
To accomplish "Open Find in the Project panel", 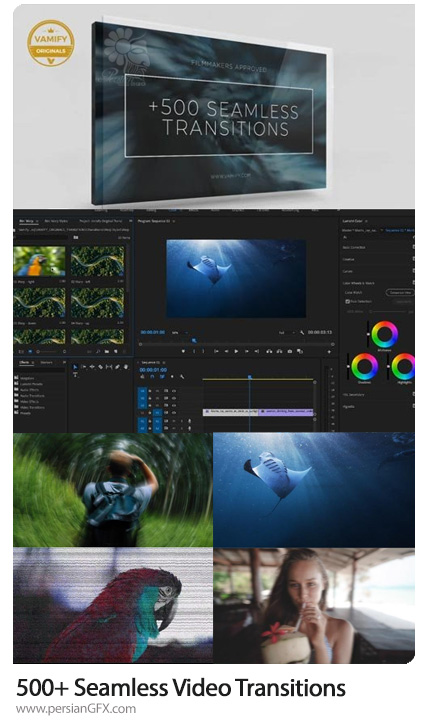I will (98, 351).
